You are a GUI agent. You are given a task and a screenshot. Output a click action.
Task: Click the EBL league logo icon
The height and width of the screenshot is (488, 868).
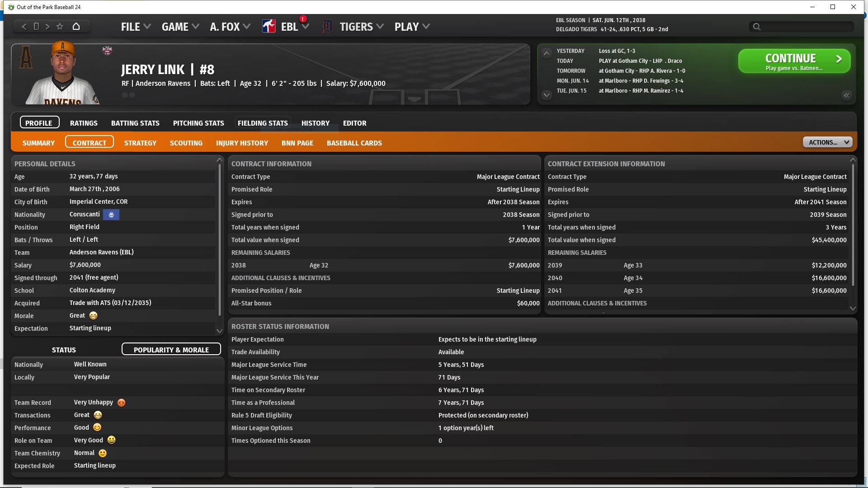point(269,26)
